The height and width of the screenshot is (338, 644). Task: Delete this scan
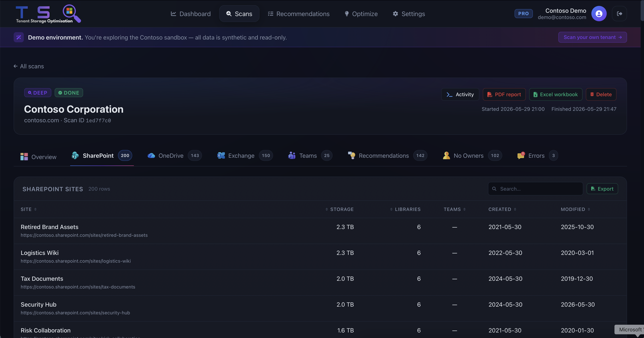pos(601,95)
